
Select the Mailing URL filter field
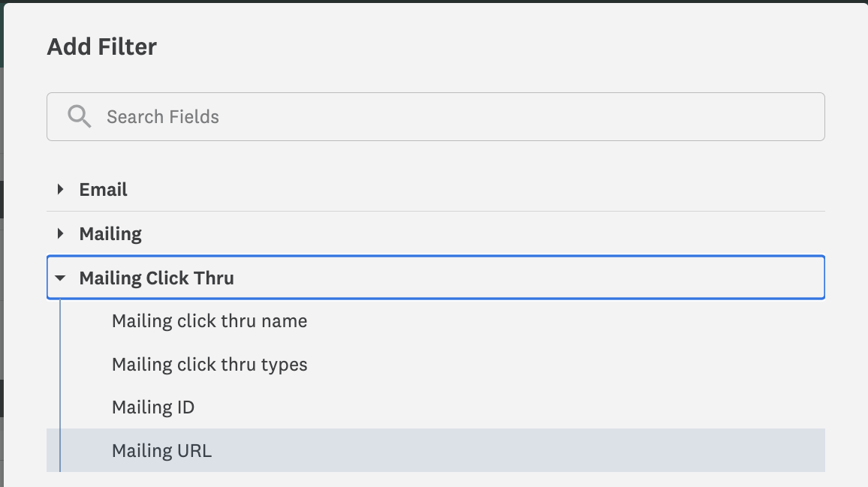point(161,450)
